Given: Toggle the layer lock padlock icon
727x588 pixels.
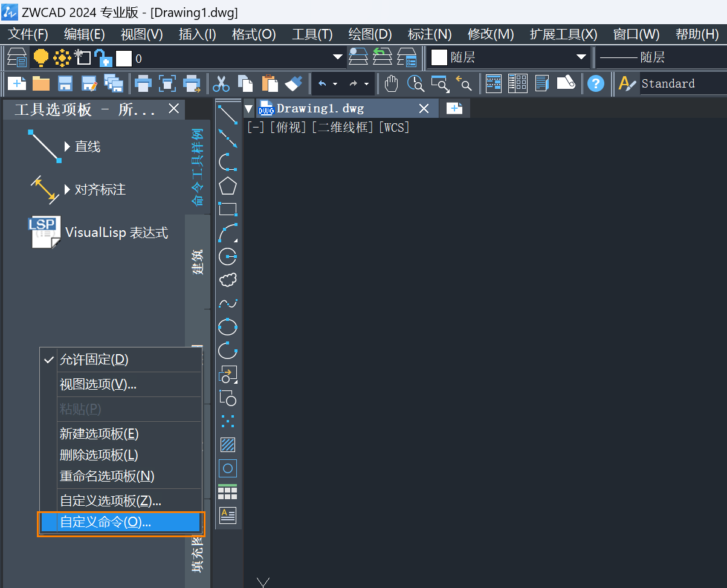Looking at the screenshot, I should coord(103,58).
